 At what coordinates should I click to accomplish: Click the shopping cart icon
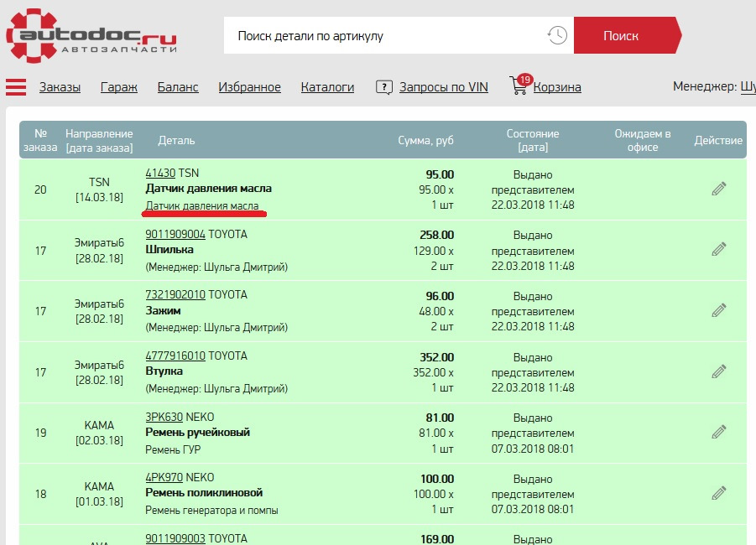pyautogui.click(x=519, y=86)
